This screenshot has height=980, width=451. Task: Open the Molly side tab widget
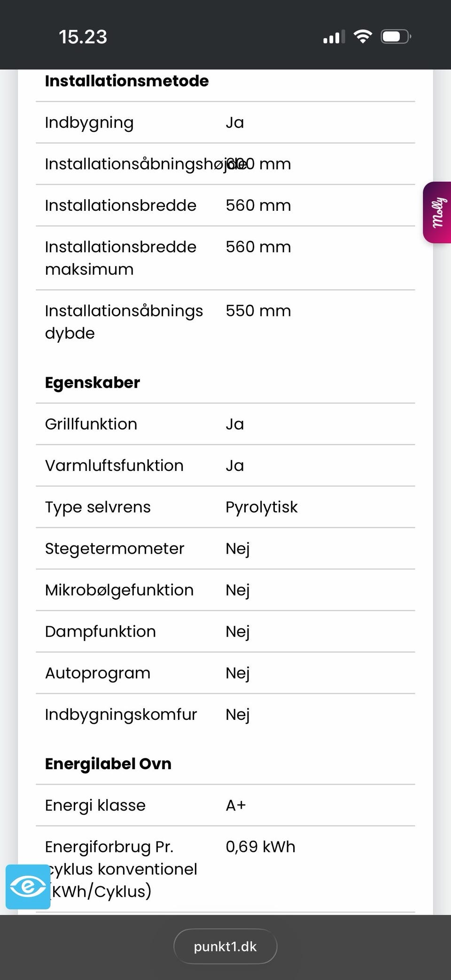pyautogui.click(x=437, y=212)
